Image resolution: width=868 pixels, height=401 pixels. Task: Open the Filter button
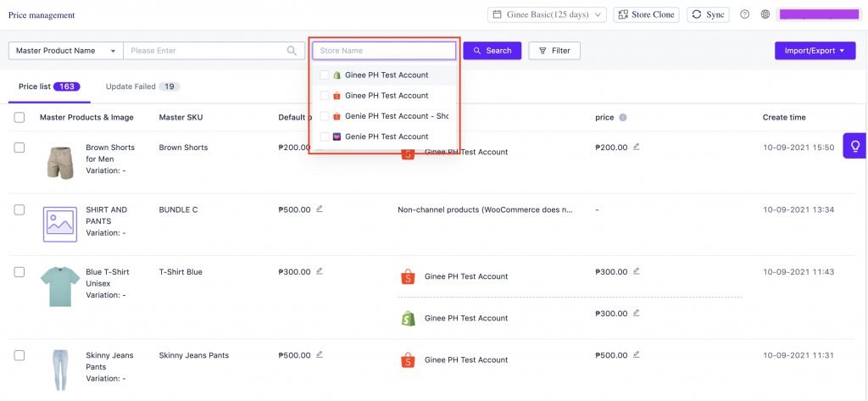pyautogui.click(x=554, y=50)
